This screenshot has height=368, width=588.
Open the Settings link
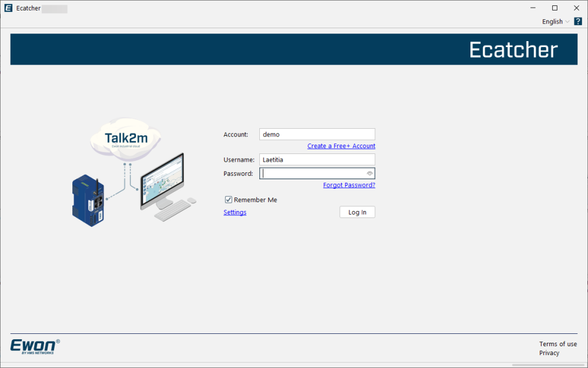pyautogui.click(x=235, y=212)
